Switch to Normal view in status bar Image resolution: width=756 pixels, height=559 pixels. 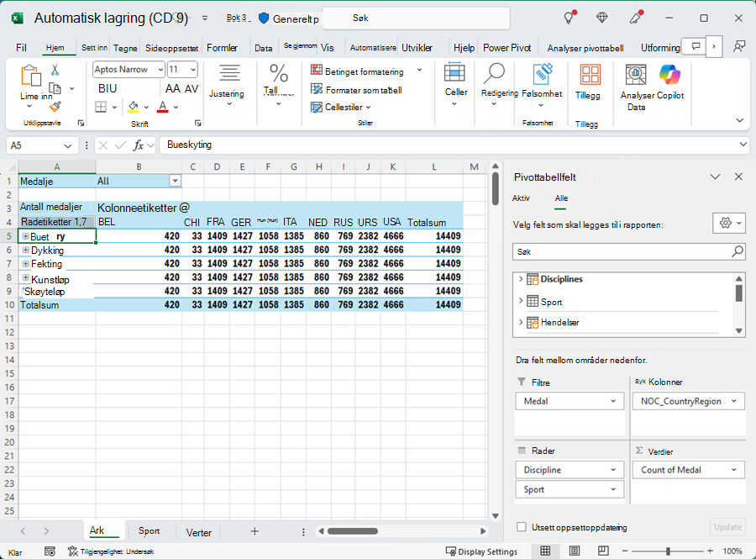tap(545, 551)
